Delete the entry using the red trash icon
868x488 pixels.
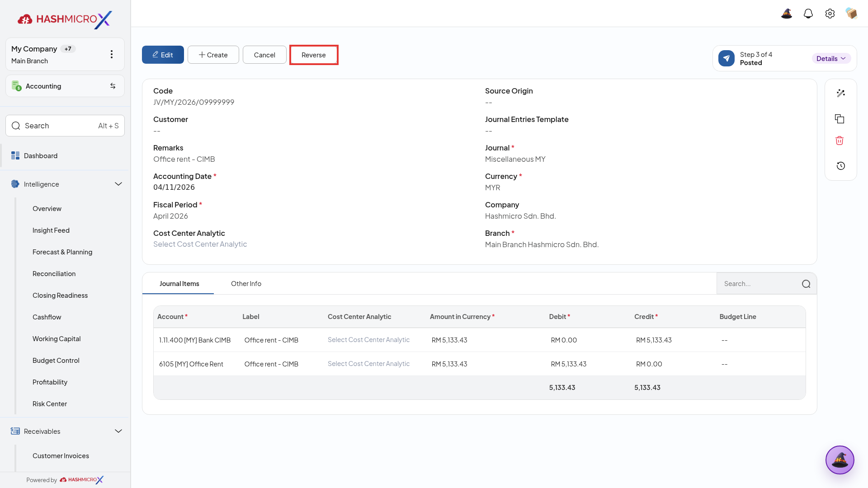pos(840,141)
